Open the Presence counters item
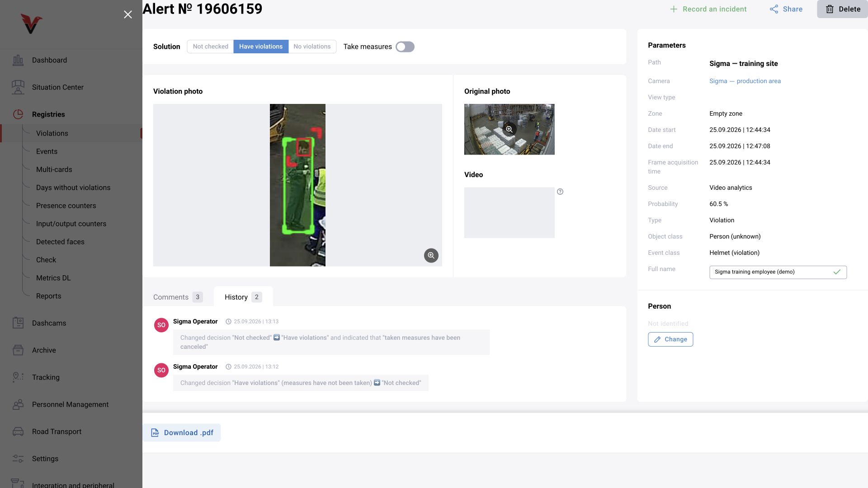Viewport: 868px width, 488px height. click(66, 206)
